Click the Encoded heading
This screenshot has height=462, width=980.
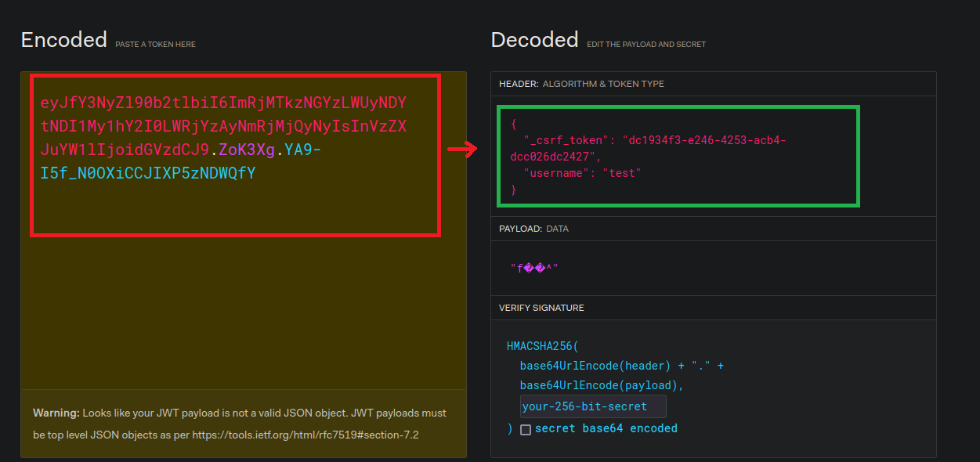click(x=63, y=40)
